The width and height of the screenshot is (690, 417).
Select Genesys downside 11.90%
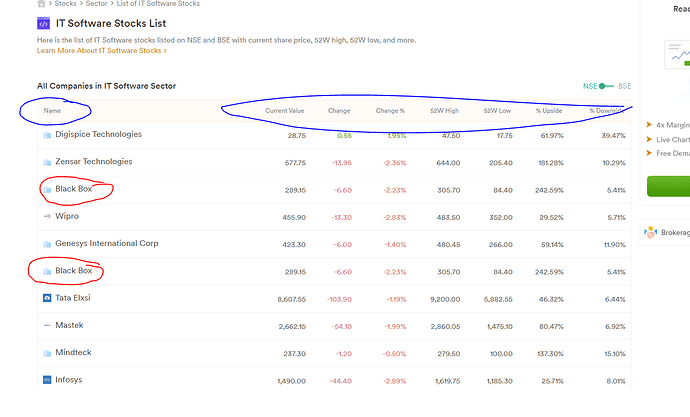614,245
